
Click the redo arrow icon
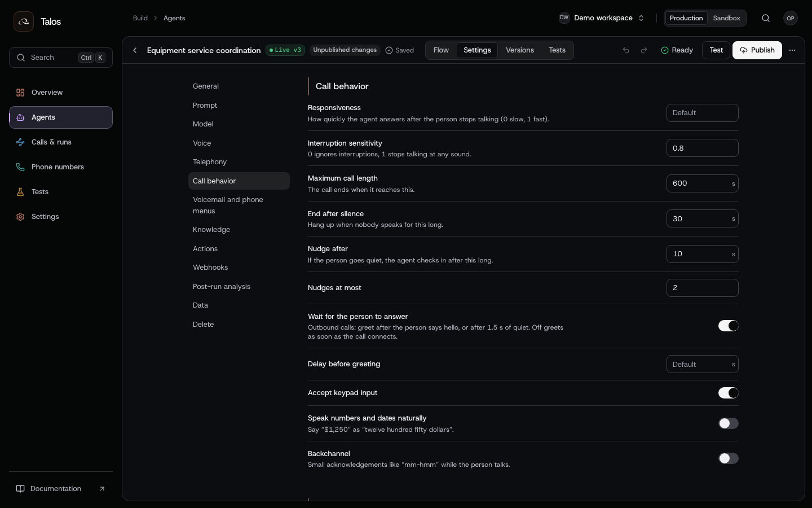pos(644,50)
